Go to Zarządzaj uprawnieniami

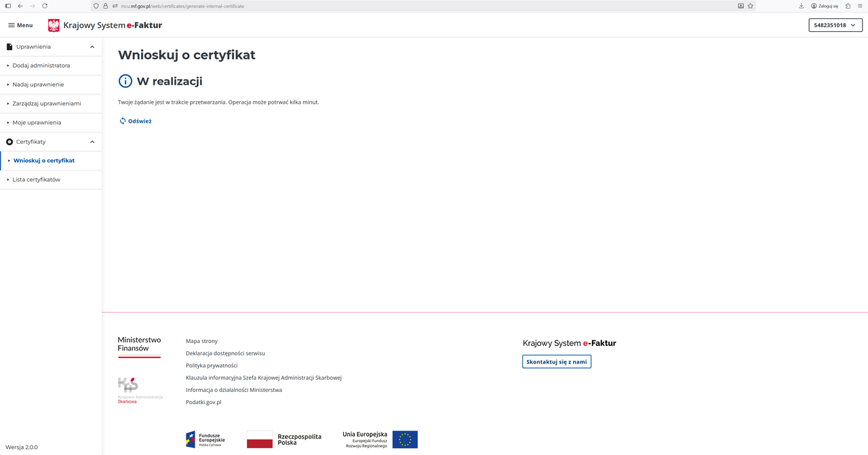point(47,104)
